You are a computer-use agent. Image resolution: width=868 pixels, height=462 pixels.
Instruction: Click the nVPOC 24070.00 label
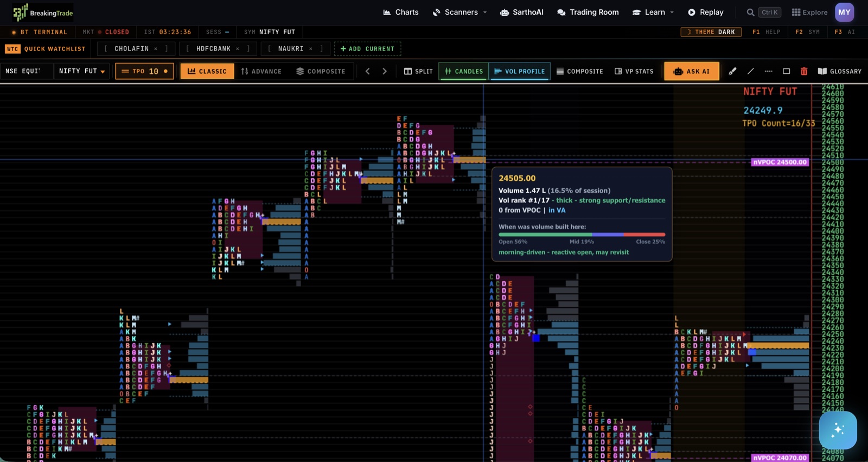780,458
